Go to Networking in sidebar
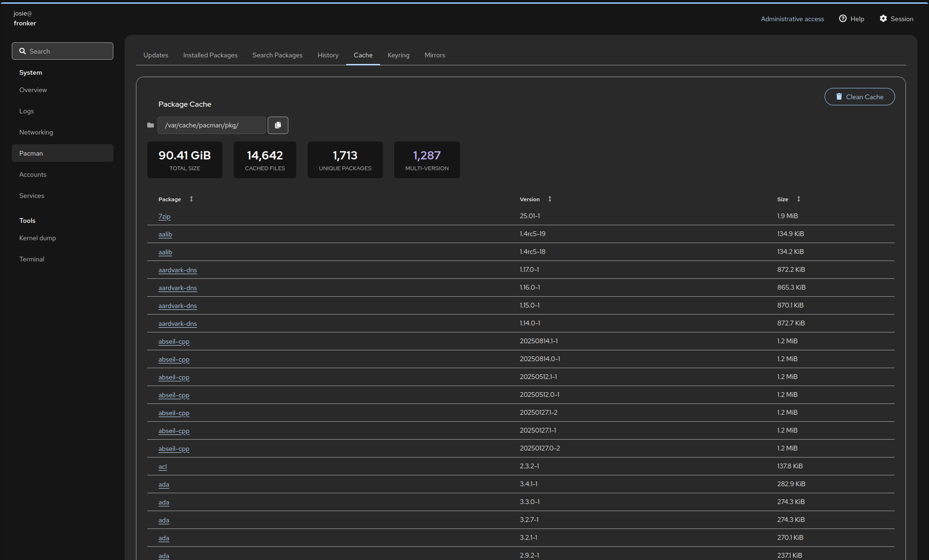The width and height of the screenshot is (929, 560). tap(36, 132)
